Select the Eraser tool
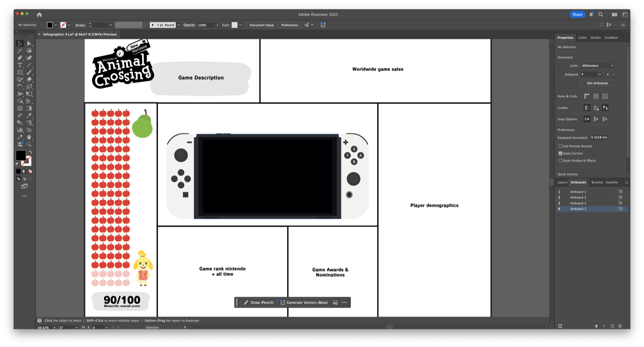644x347 pixels. (29, 79)
